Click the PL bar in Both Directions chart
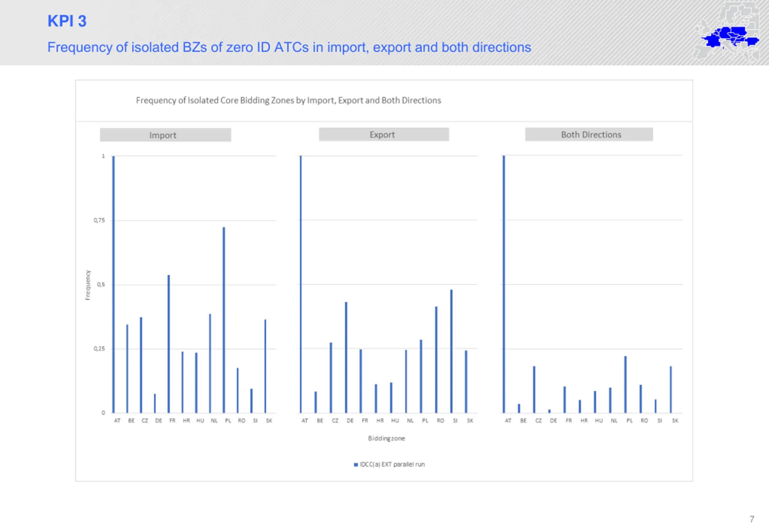The height and width of the screenshot is (532, 769). (x=625, y=385)
